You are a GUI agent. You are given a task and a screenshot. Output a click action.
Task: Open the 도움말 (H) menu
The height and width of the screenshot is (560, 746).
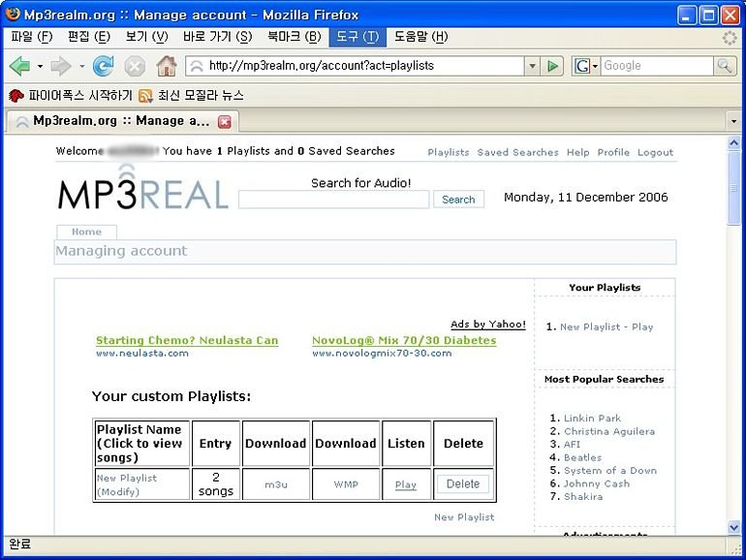(421, 37)
